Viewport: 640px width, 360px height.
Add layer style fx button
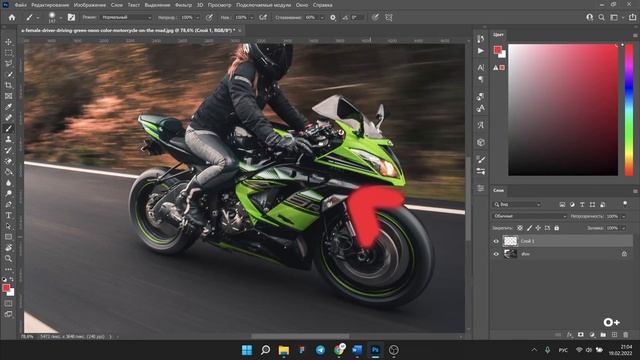569,335
